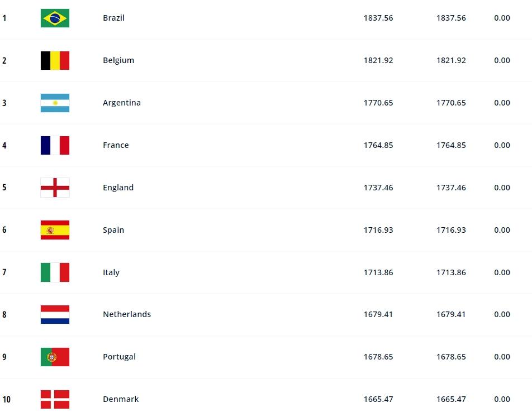Screen dimensions: 532x417
Task: Open the Netherlands team link
Action: pyautogui.click(x=127, y=314)
